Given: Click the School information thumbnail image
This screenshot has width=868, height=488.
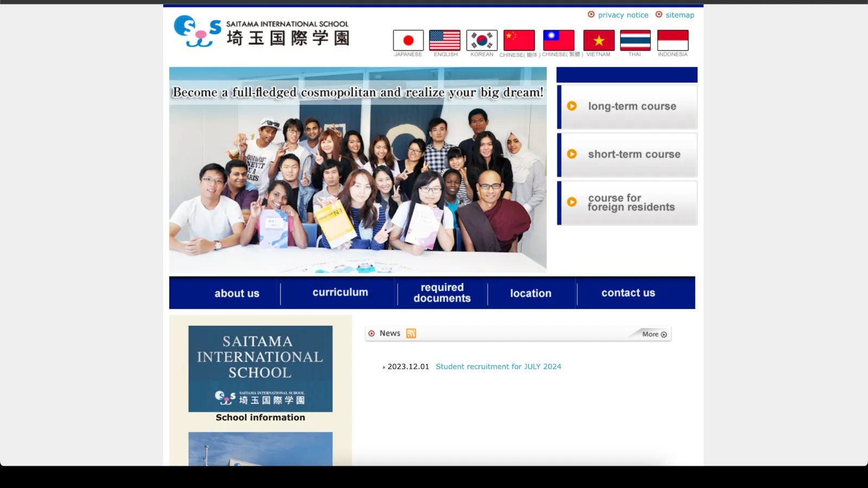Looking at the screenshot, I should click(x=260, y=369).
